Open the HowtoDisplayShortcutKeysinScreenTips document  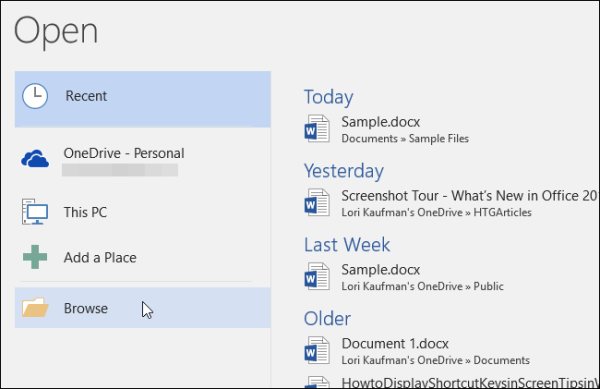(452, 382)
